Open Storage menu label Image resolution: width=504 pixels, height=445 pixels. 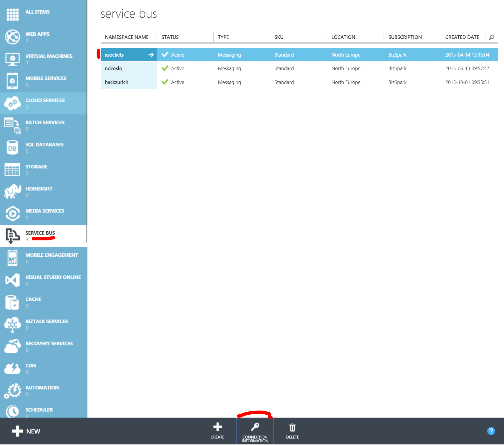(36, 167)
